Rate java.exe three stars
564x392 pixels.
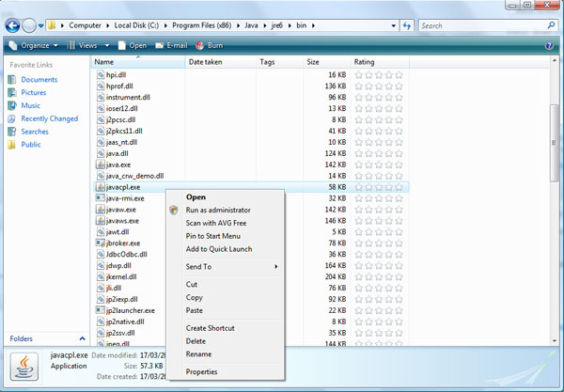click(379, 165)
